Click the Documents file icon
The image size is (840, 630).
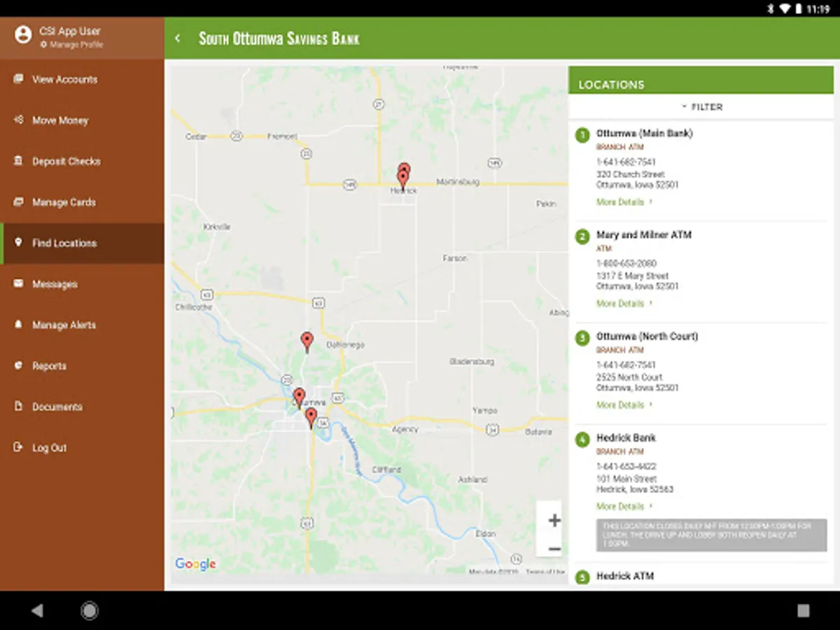click(x=18, y=406)
